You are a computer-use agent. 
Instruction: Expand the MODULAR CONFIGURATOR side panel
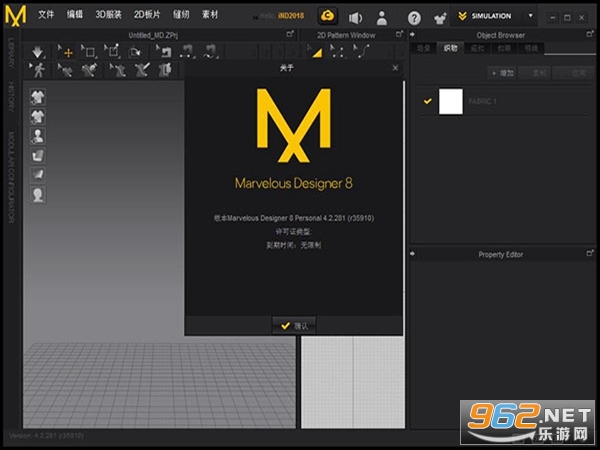tap(11, 177)
